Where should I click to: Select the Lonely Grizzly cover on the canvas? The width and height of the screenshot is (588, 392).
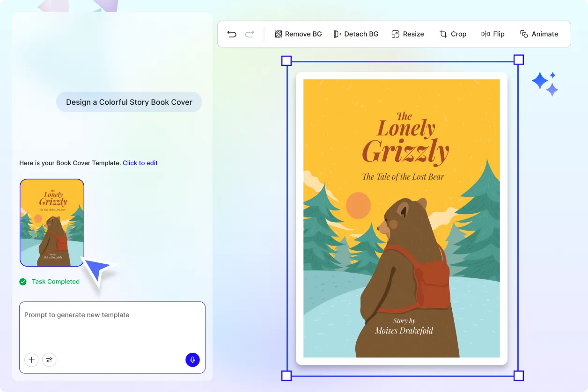(402, 218)
